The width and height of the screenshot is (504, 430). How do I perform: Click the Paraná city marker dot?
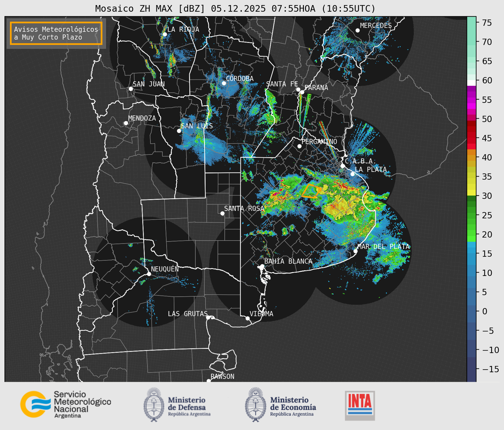point(302,92)
